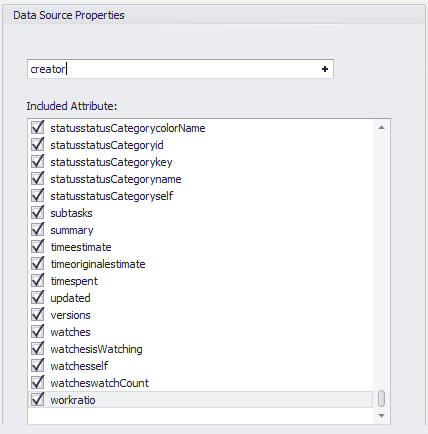This screenshot has height=434, width=428.
Task: Disable the timeoriginalestimate checkbox
Action: pyautogui.click(x=37, y=263)
